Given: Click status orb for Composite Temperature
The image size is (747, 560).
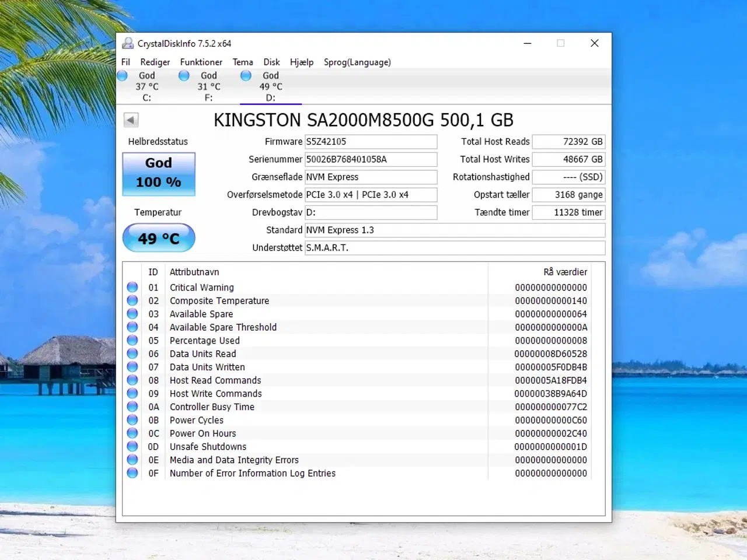Looking at the screenshot, I should tap(132, 301).
